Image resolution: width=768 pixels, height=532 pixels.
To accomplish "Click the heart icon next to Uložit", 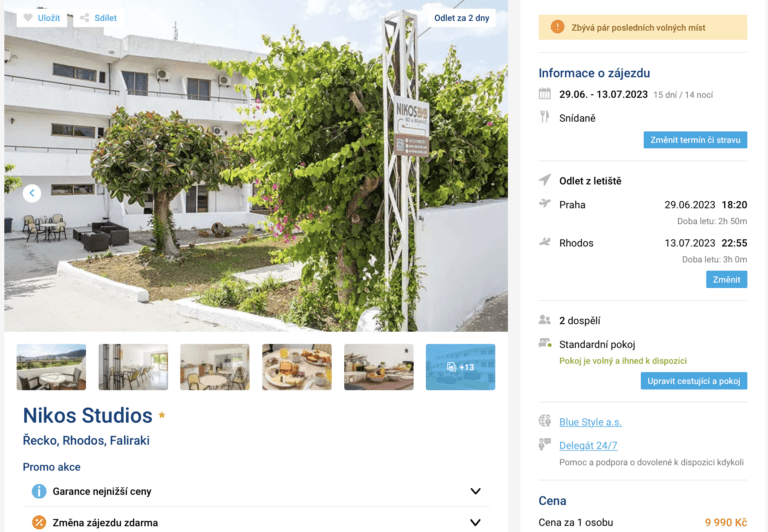I will click(x=28, y=18).
